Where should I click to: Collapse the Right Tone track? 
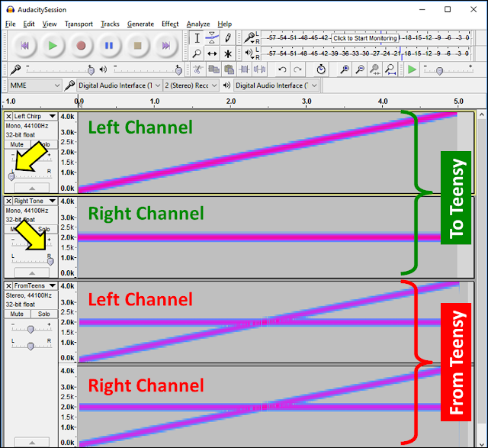click(32, 273)
